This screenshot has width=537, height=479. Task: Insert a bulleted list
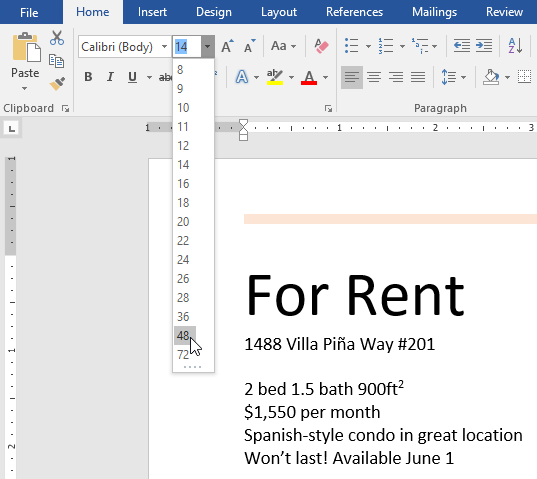click(352, 46)
